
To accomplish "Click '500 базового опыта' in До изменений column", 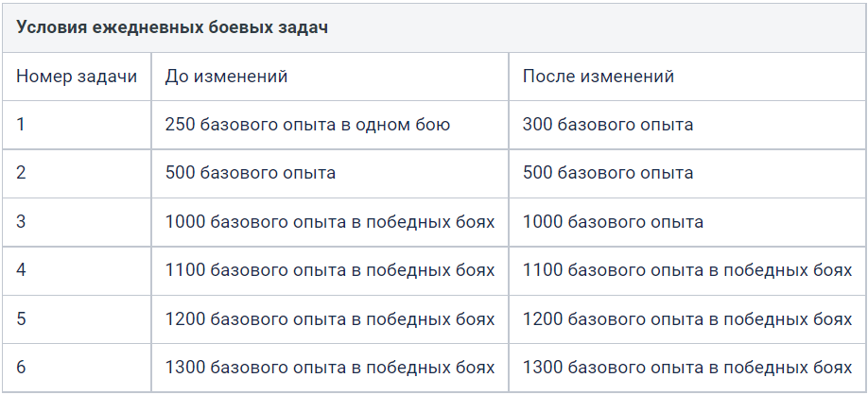I will pos(330,173).
